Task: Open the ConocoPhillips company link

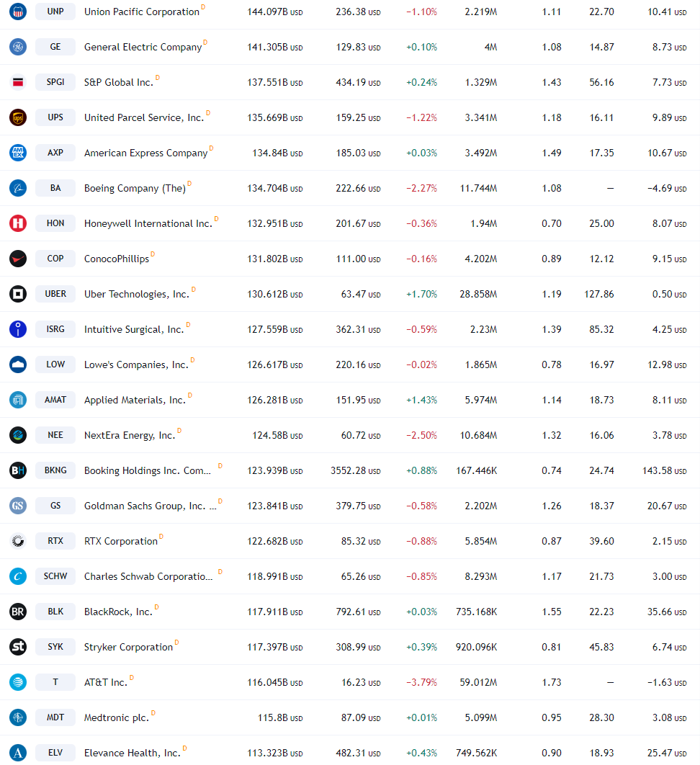Action: [x=117, y=259]
